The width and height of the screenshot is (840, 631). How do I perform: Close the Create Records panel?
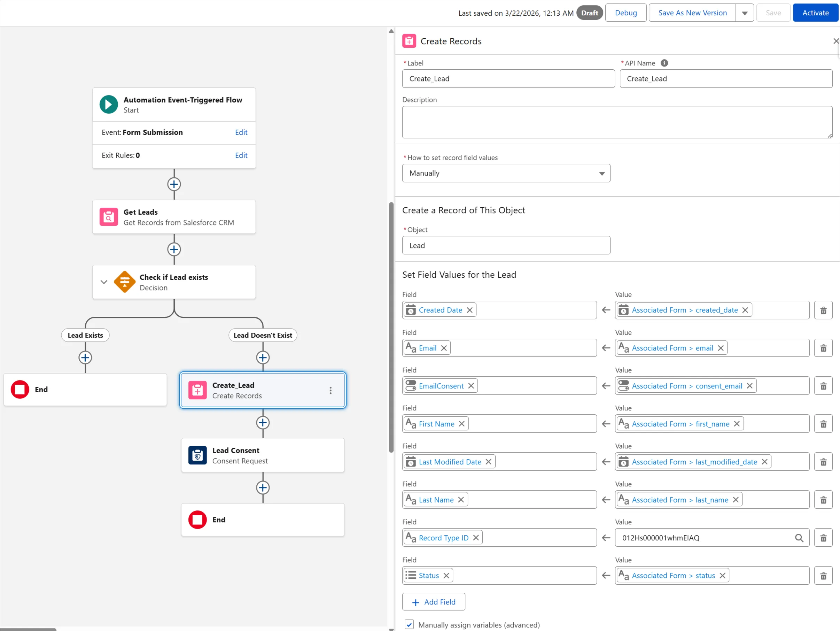click(x=836, y=41)
